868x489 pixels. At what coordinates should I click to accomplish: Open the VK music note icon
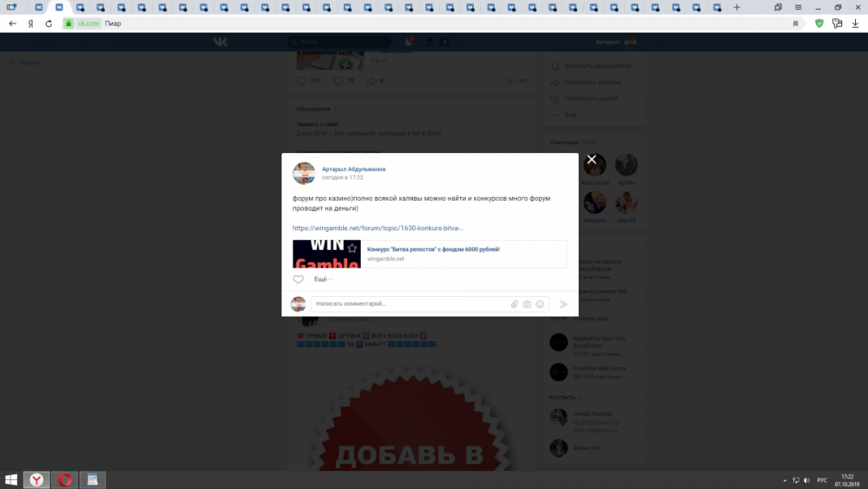point(429,42)
